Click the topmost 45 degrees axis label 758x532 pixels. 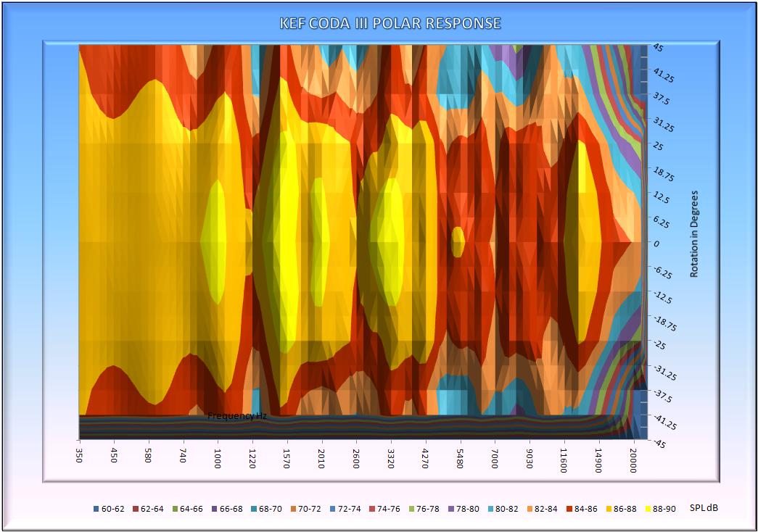[x=659, y=47]
